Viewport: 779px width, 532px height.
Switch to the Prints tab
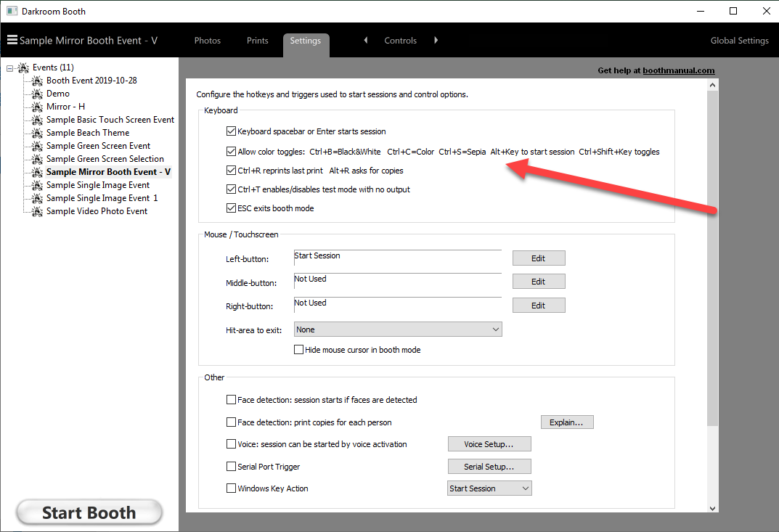(257, 41)
